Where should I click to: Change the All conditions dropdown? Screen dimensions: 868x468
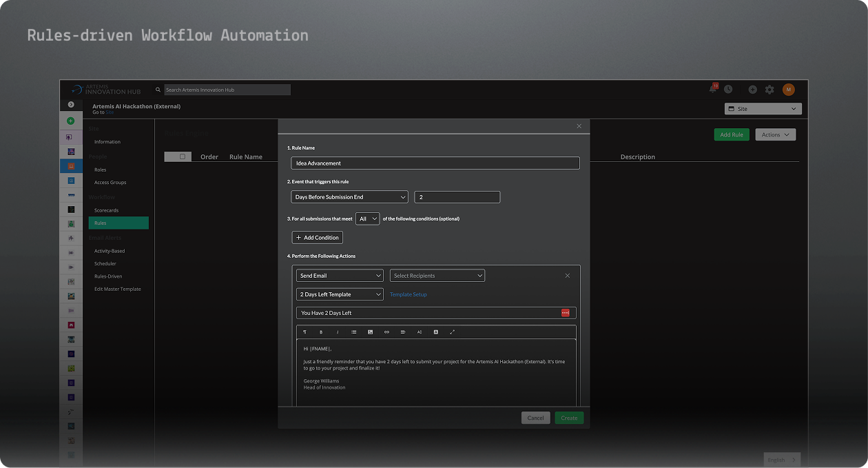pos(368,218)
